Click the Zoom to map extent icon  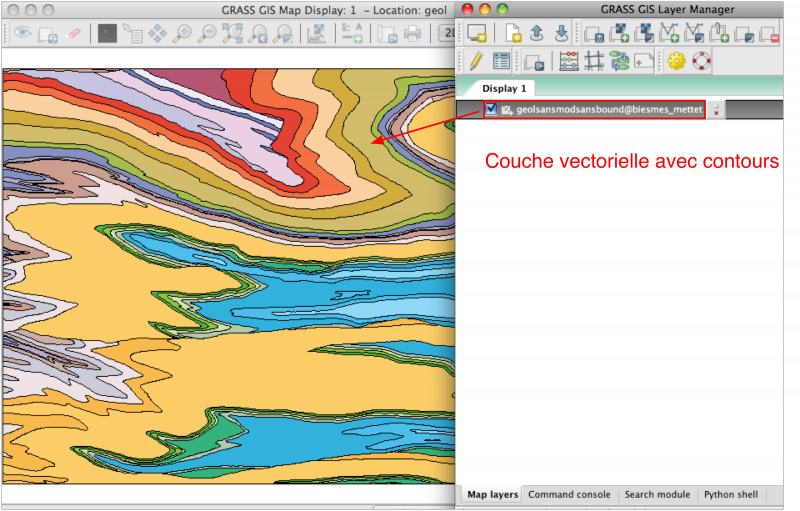[233, 34]
